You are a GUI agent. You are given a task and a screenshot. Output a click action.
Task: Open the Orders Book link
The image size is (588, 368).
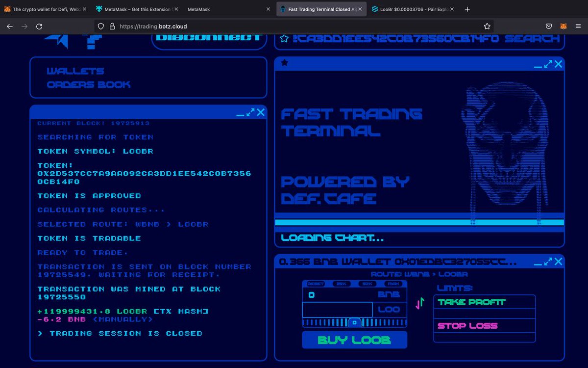pyautogui.click(x=89, y=84)
